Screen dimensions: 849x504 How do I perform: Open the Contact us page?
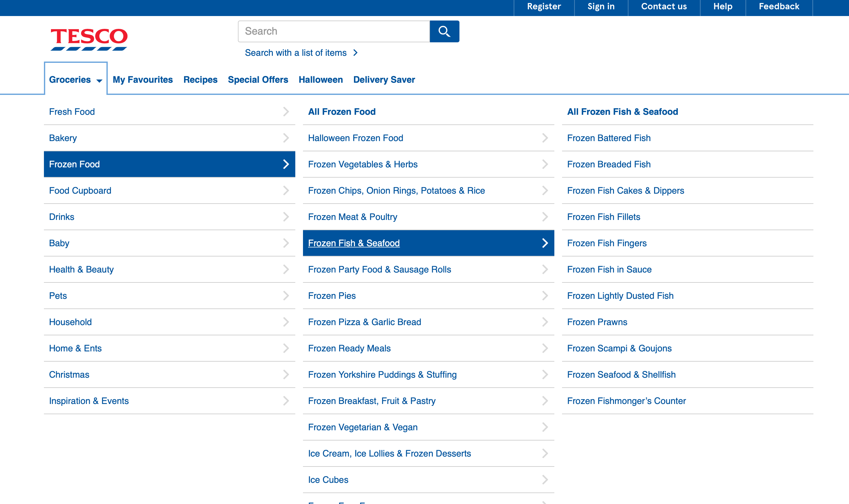(664, 6)
